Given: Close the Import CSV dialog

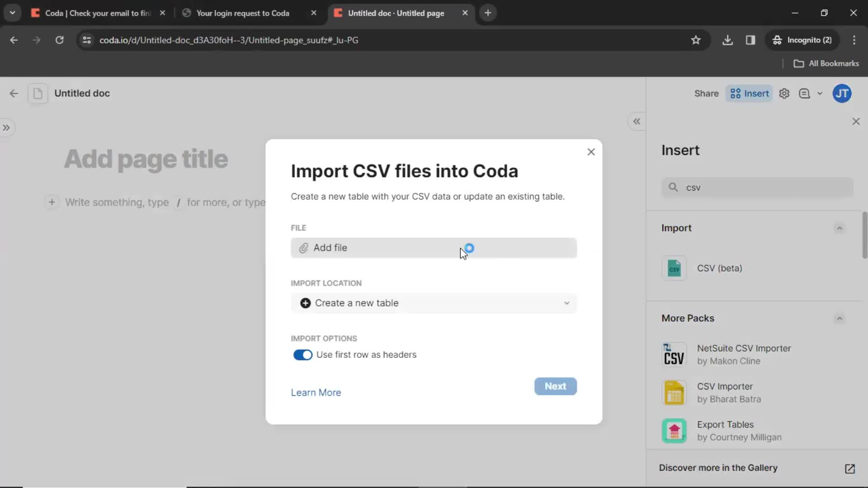Looking at the screenshot, I should coord(591,152).
